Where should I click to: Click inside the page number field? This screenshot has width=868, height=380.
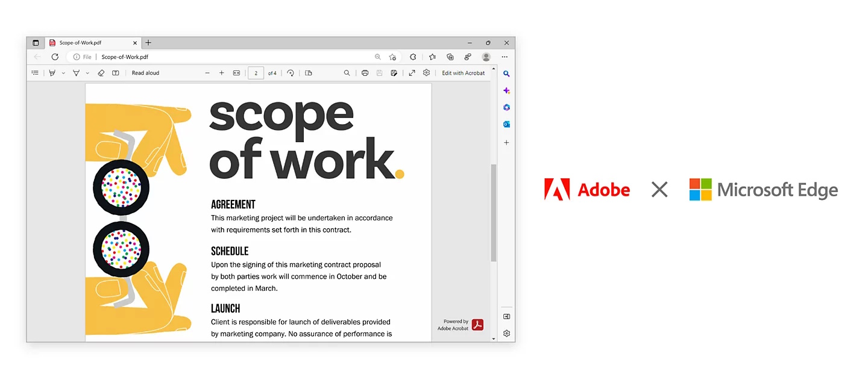pos(256,73)
